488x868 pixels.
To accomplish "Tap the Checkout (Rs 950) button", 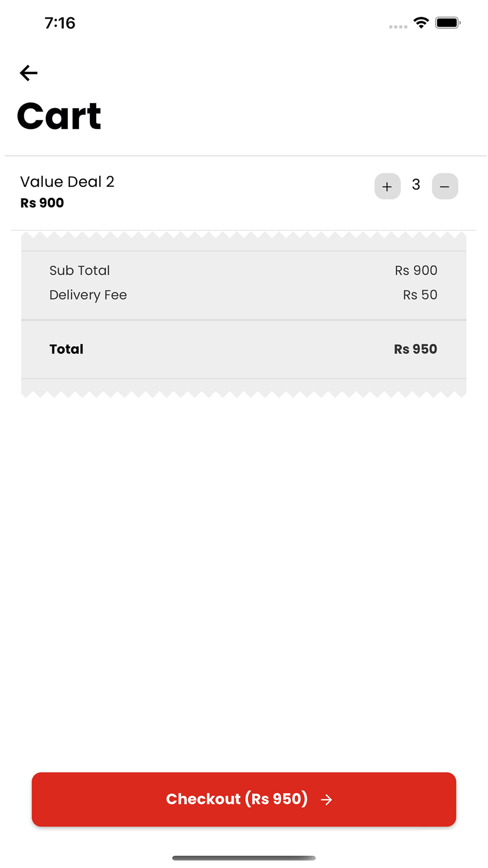I will (244, 799).
